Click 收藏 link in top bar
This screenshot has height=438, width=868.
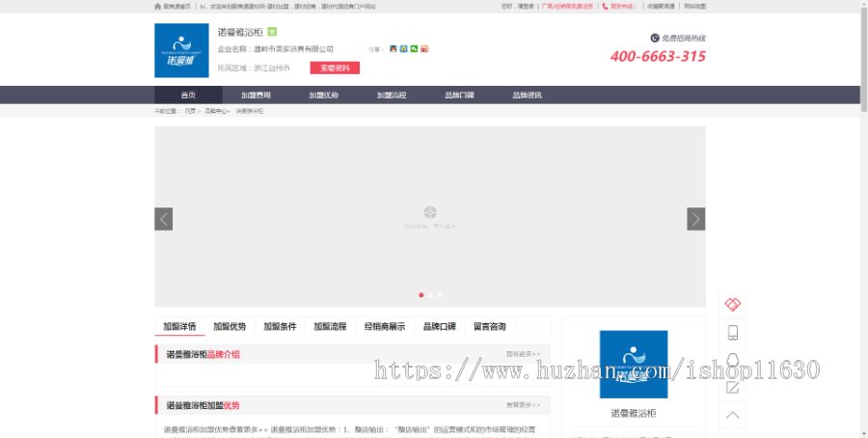pos(661,7)
